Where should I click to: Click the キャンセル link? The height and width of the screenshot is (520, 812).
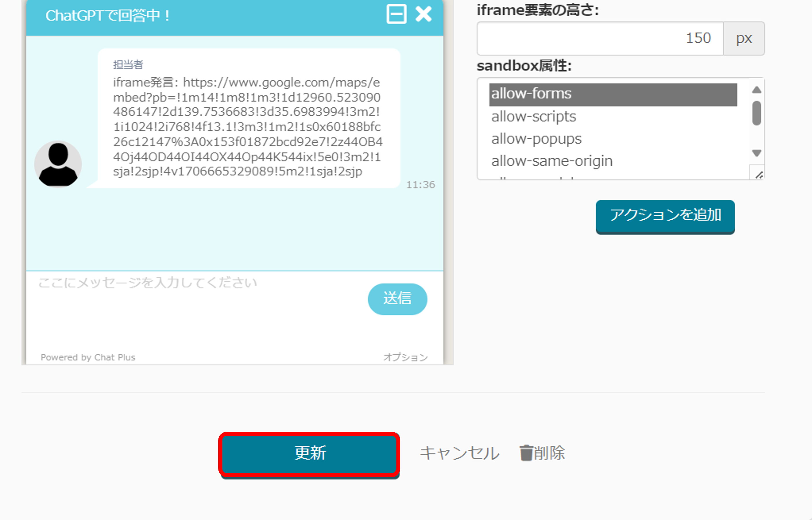[459, 453]
